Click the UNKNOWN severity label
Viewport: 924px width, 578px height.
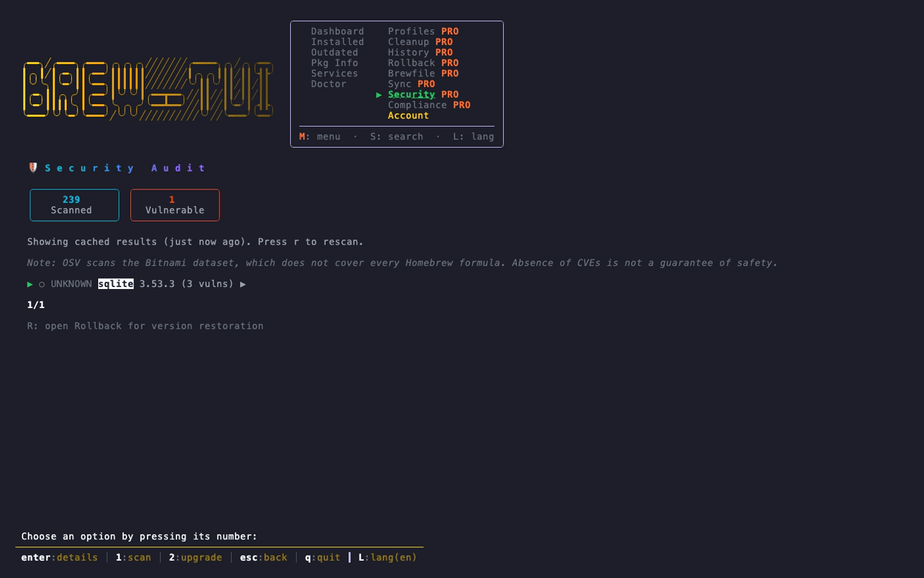(x=71, y=284)
